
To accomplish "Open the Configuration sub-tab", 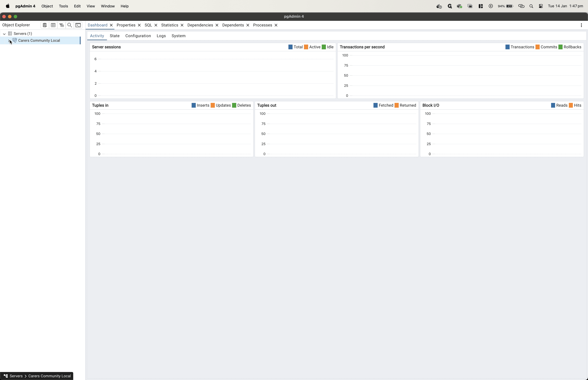I will pos(138,36).
